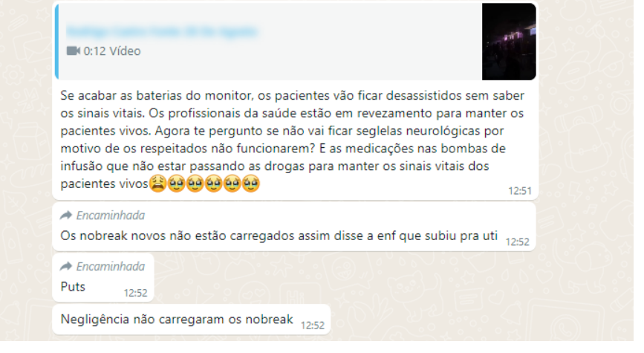This screenshot has height=353, width=644.
Task: Click the second pleading face emoji
Action: 195,184
